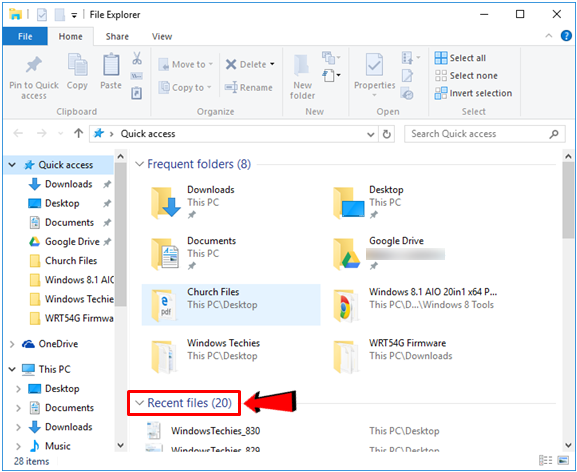The height and width of the screenshot is (472, 577).
Task: Click the main pane vertical scrollbar thumb
Action: pyautogui.click(x=569, y=199)
